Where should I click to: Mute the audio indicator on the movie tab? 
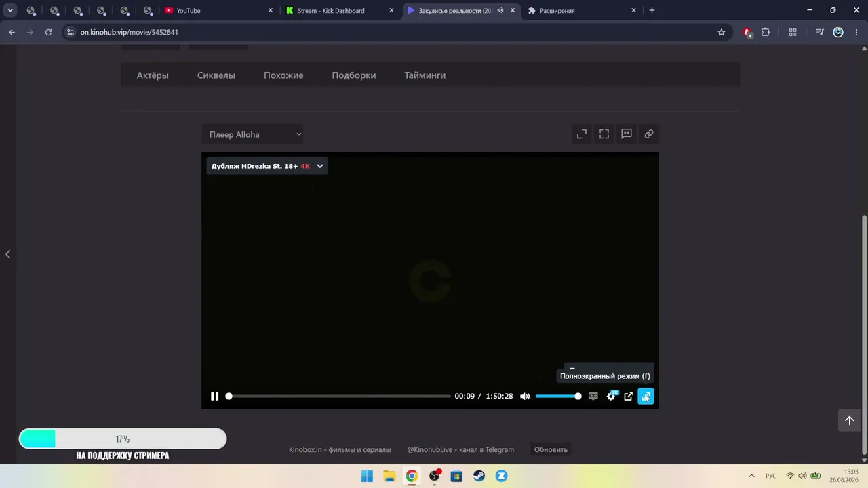(500, 11)
